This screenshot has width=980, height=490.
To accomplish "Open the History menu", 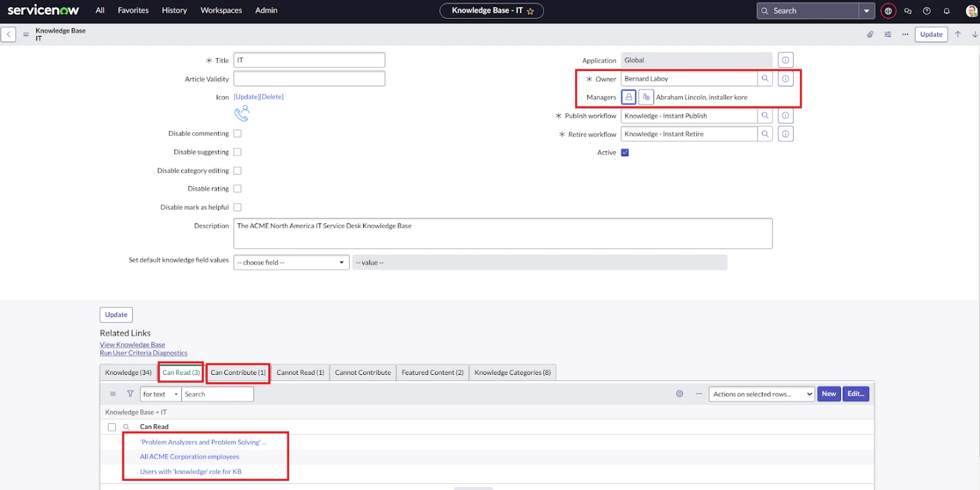I will click(175, 10).
